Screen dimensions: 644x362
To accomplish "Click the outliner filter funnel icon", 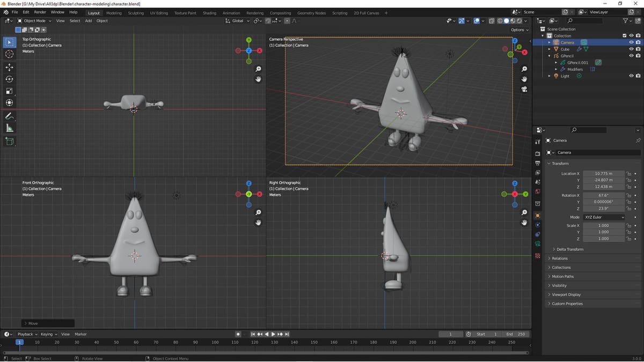I will click(626, 20).
